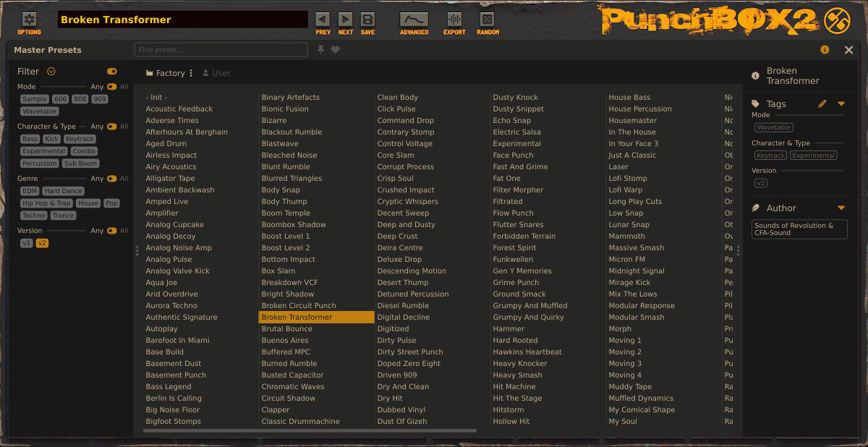Roll the Random dice icon

488,20
